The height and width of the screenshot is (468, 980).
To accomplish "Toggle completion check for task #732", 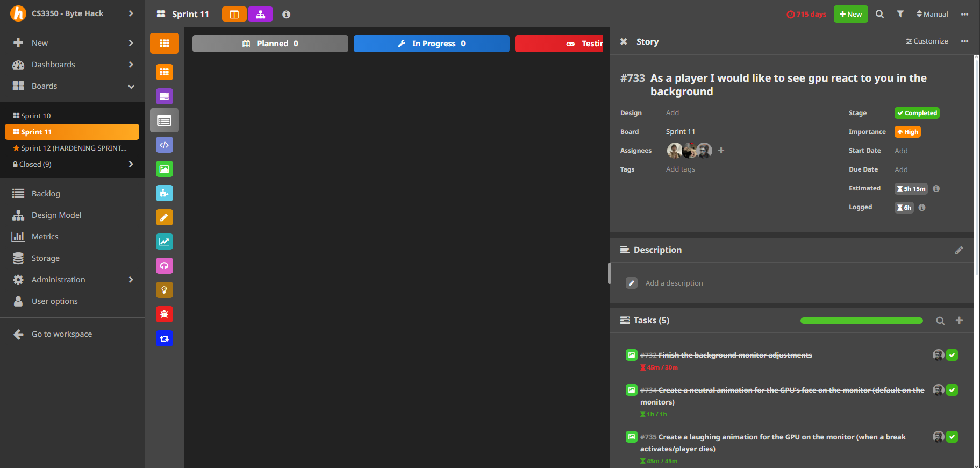I will (952, 355).
